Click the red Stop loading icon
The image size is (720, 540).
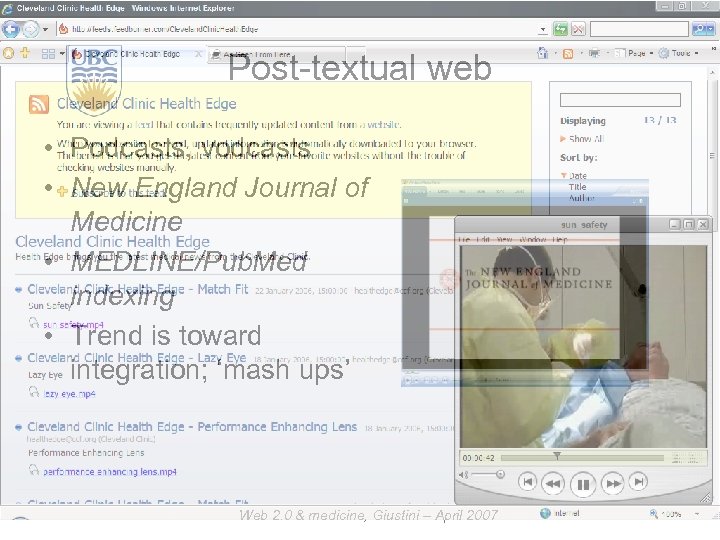(578, 29)
